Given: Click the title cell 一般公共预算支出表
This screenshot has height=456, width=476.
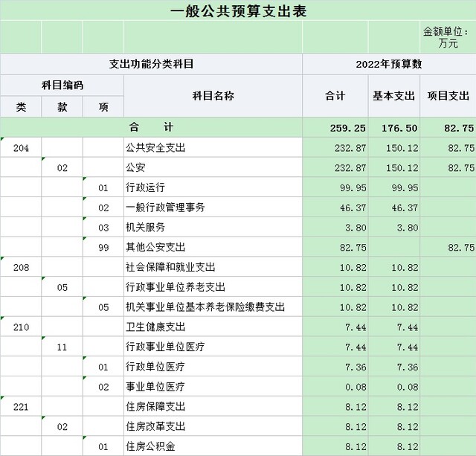Looking at the screenshot, I should point(238,11).
